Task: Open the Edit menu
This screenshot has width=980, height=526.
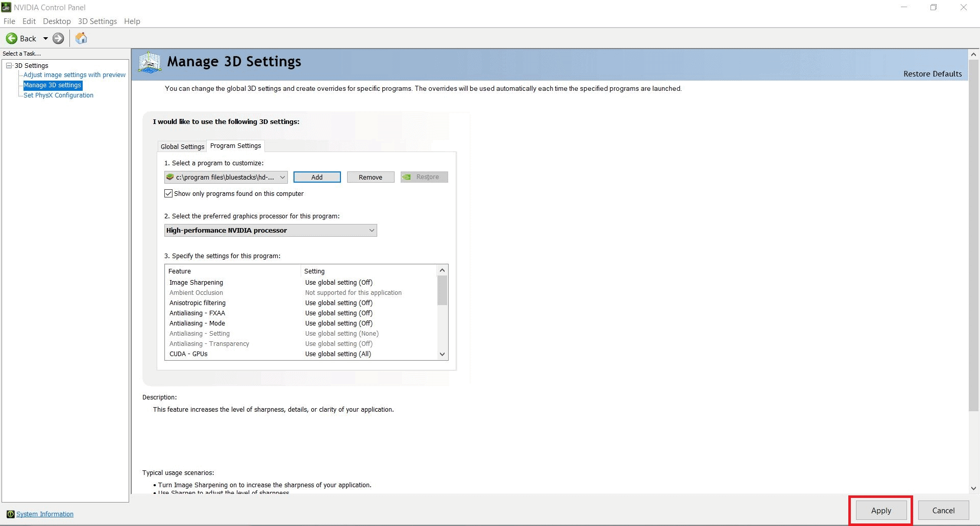Action: pyautogui.click(x=29, y=21)
